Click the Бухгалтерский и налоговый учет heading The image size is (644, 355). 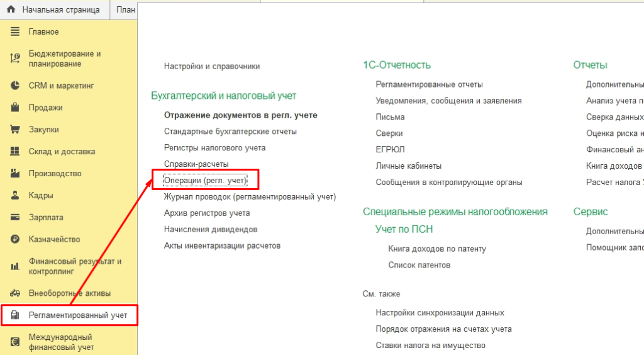223,96
